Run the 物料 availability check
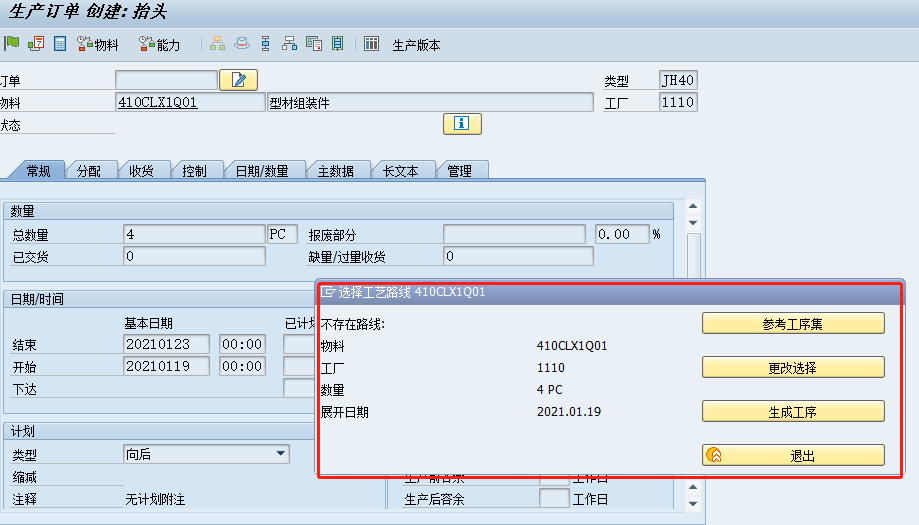Screen dimensions: 919x525 [98, 44]
